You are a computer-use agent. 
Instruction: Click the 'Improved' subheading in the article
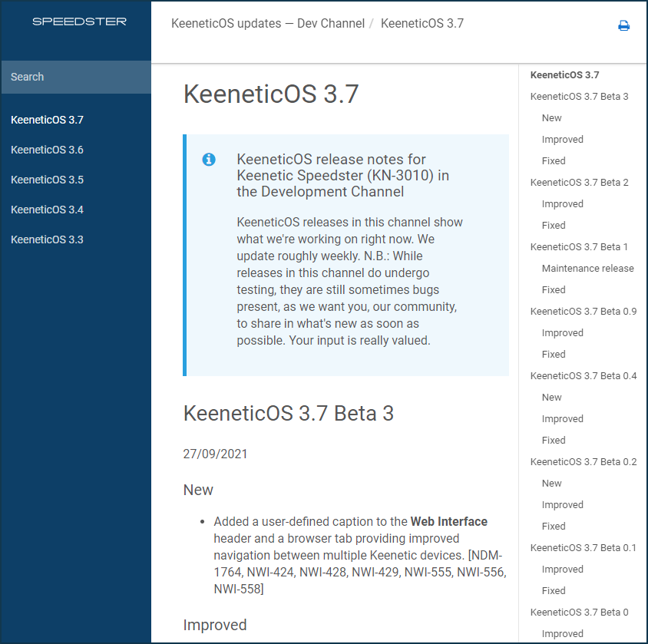[215, 625]
